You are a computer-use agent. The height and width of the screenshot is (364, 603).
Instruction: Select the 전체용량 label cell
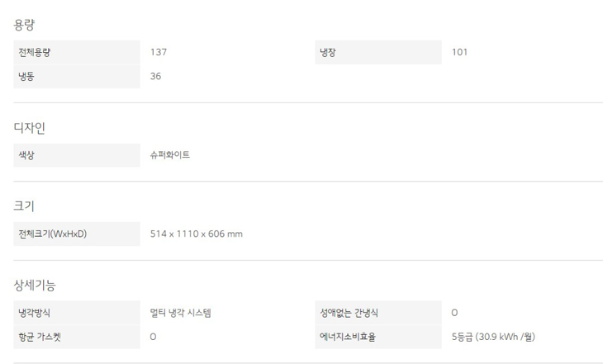(77, 52)
